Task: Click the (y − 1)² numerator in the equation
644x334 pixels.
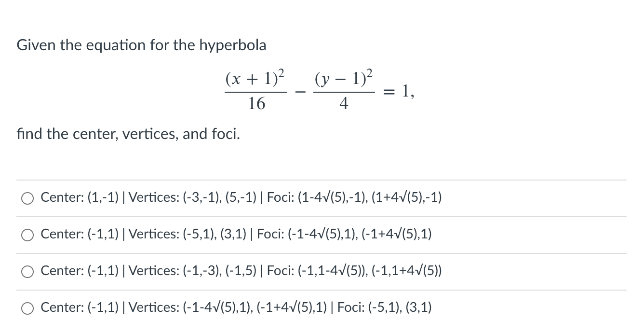Action: tap(343, 78)
